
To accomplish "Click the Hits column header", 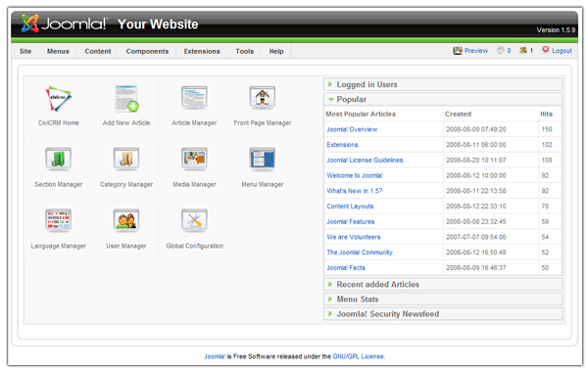I will tap(547, 114).
